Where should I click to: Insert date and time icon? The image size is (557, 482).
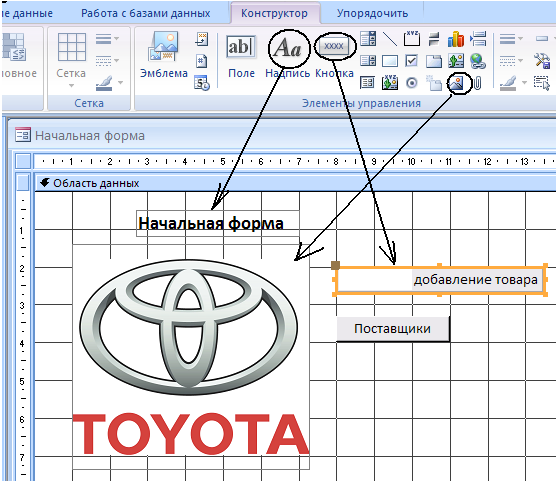pos(202,83)
